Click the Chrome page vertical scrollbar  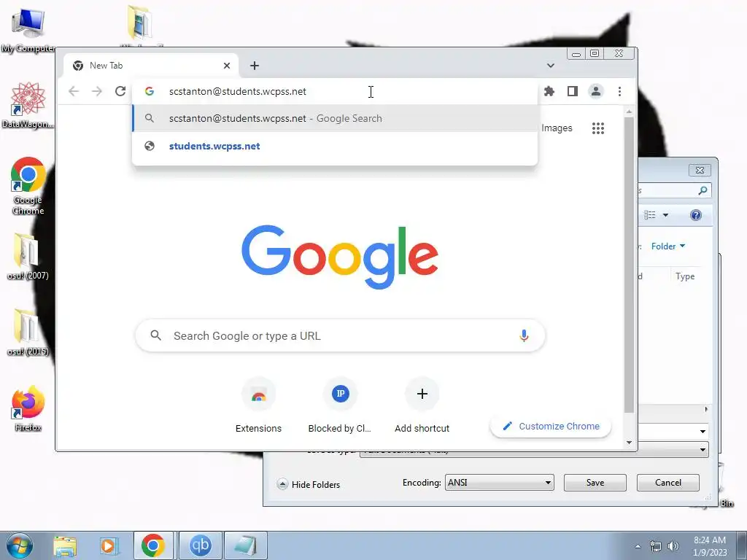point(629,264)
